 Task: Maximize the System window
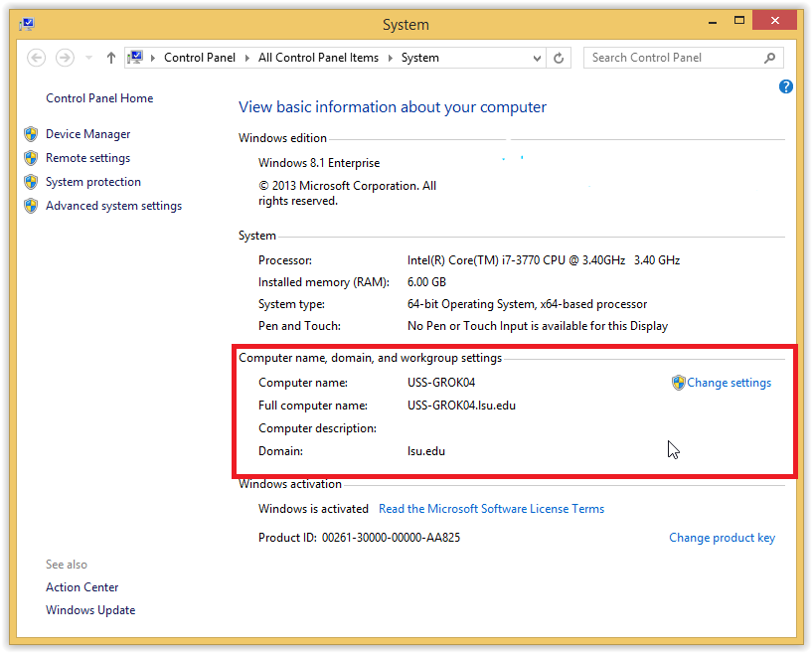click(x=739, y=21)
